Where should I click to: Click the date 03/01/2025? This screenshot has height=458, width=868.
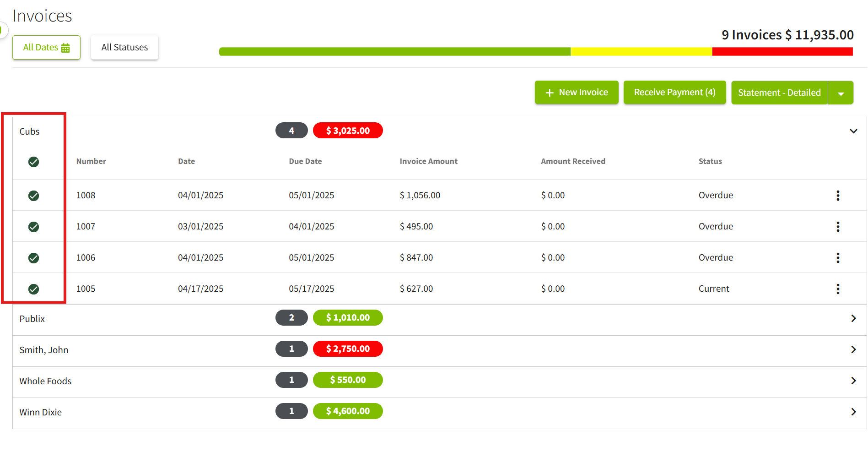pos(200,226)
